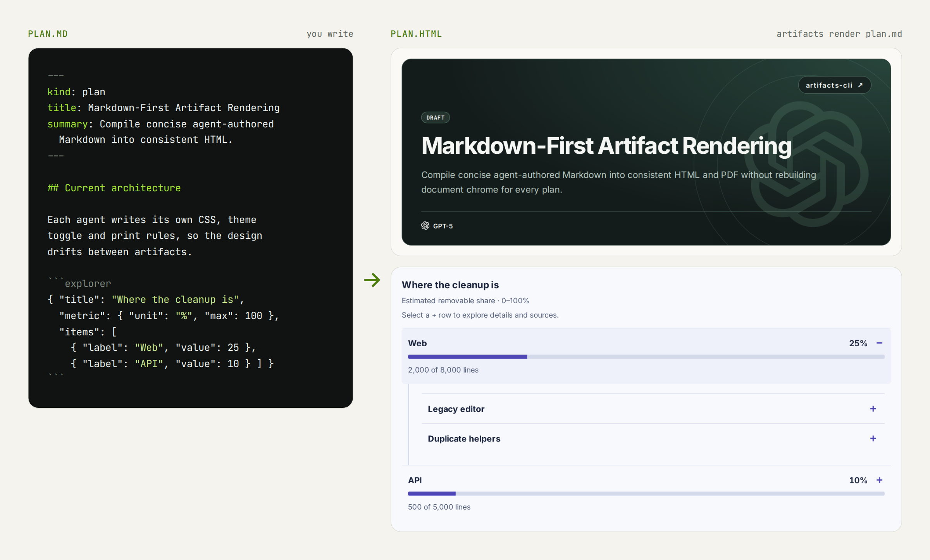Click the GPT-5 logo icon
Image resolution: width=930 pixels, height=560 pixels.
click(x=425, y=226)
